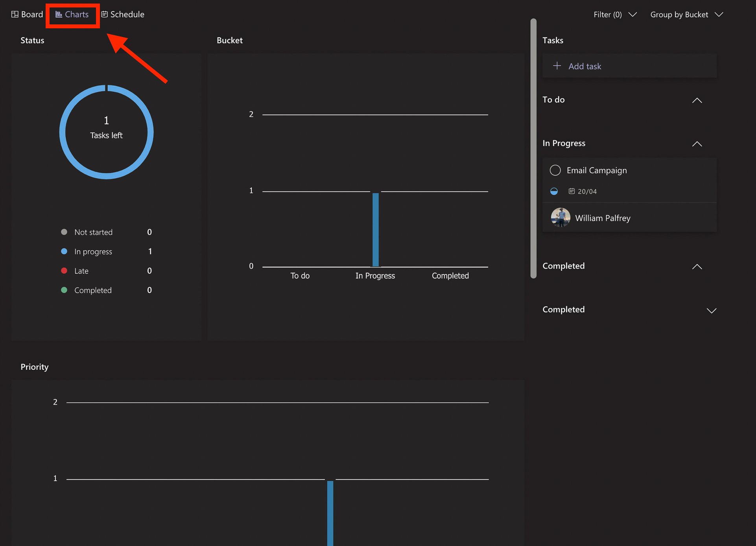Collapse the To do task group
The image size is (756, 546).
[697, 100]
